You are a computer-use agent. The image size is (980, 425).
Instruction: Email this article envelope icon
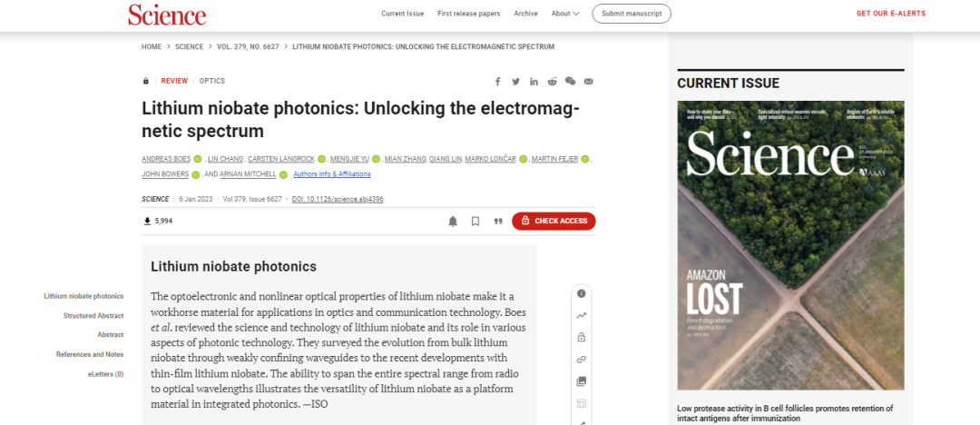pyautogui.click(x=588, y=82)
